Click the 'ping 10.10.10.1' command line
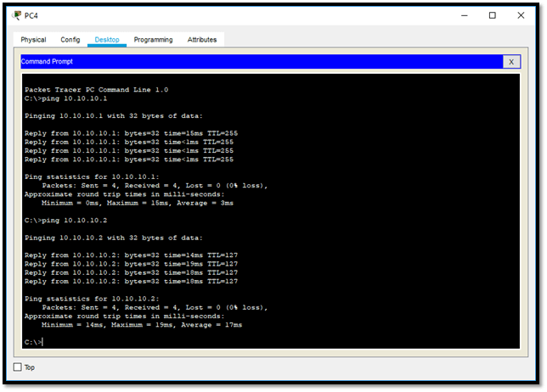Image resolution: width=547 pixels, height=392 pixels. [x=66, y=98]
